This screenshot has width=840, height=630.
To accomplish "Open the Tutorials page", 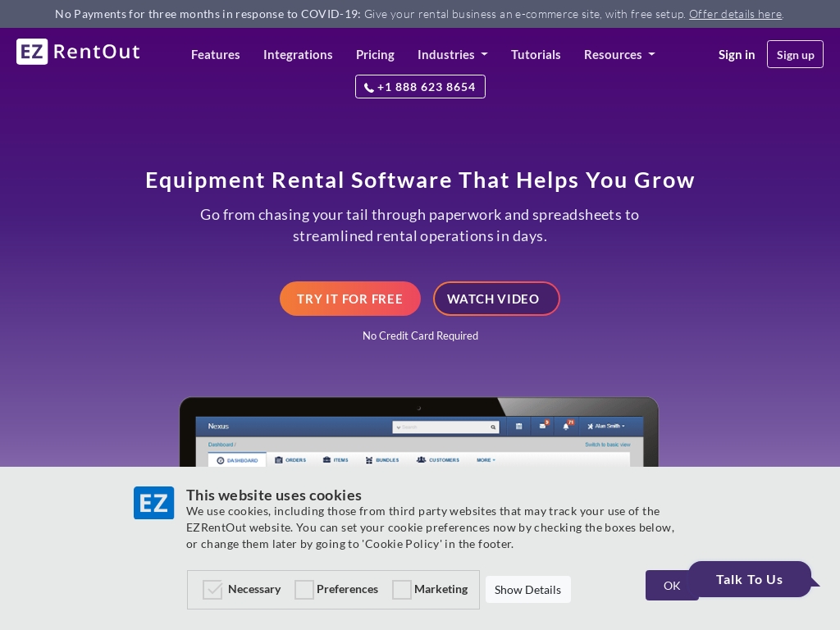I will coord(536,55).
